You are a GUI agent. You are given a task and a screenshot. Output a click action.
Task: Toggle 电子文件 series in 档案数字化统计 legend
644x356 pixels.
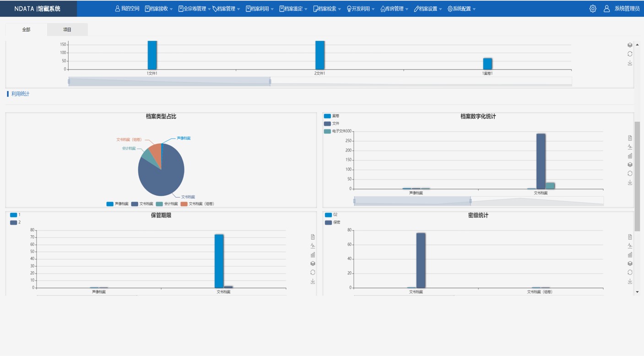point(335,131)
